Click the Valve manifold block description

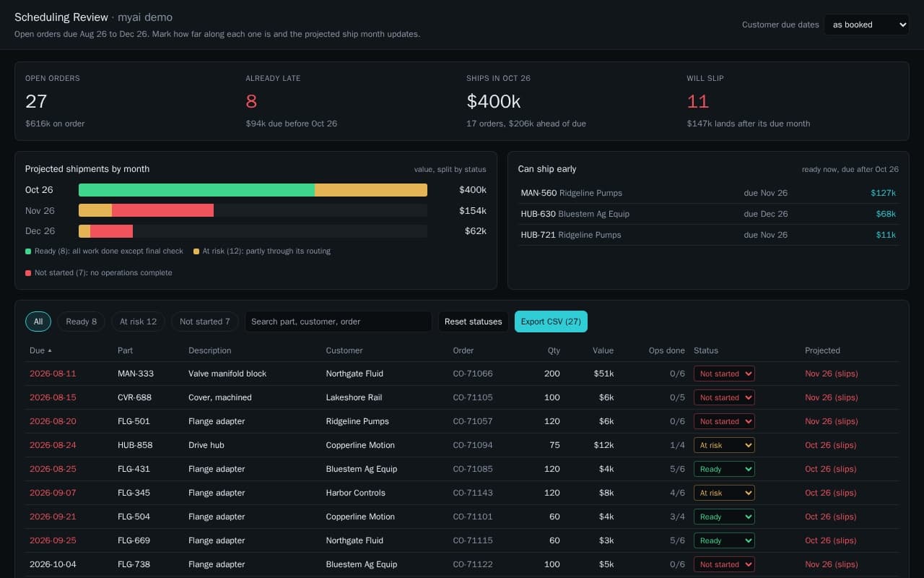pyautogui.click(x=227, y=374)
